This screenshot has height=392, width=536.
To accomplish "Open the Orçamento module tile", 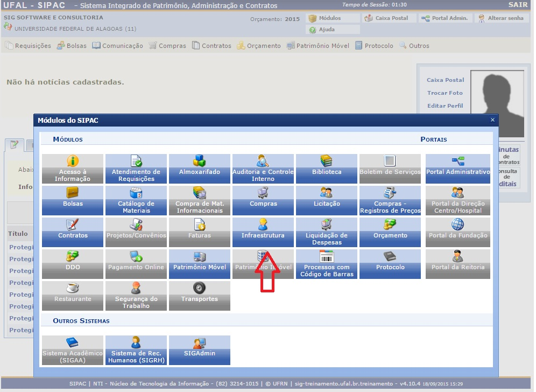I will (390, 232).
